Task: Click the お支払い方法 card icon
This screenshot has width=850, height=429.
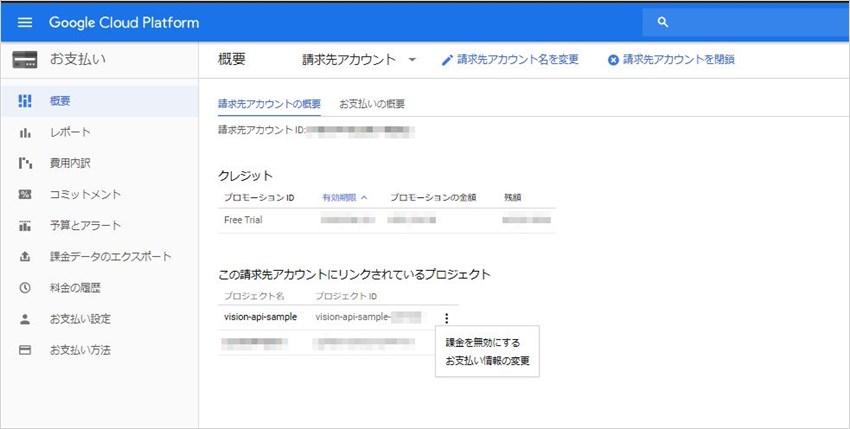Action: pos(25,350)
